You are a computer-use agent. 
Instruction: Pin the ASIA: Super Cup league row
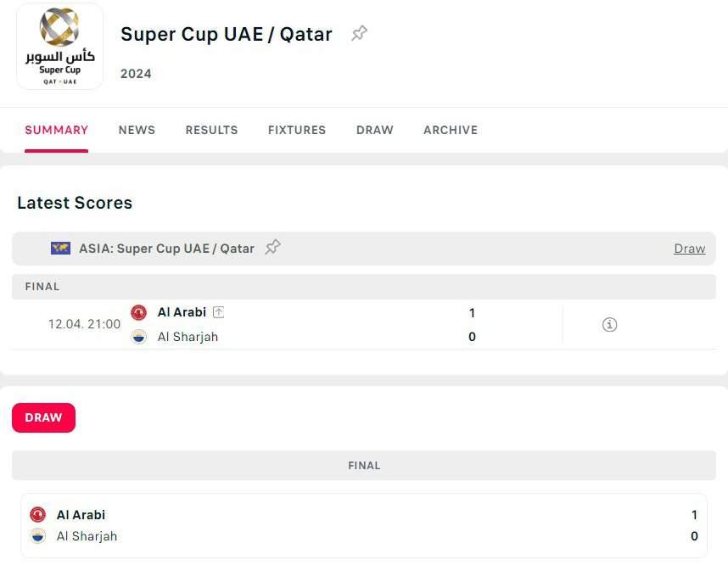click(272, 248)
